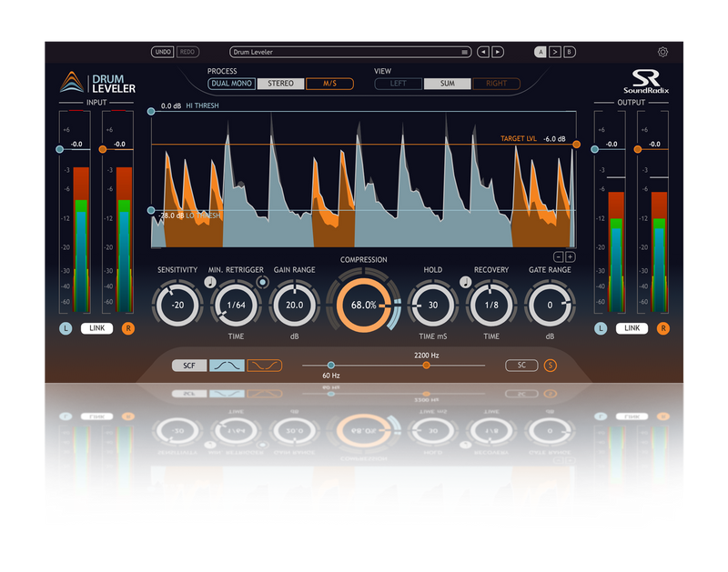Toggle the input LINK button
Screen dimensions: 728x572
coord(97,328)
